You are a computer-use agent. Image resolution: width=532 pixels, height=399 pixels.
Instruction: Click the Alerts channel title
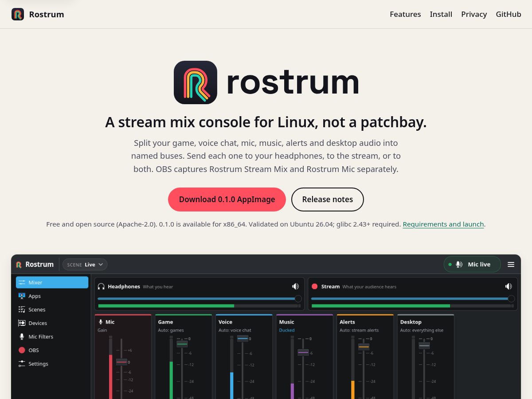(x=347, y=322)
